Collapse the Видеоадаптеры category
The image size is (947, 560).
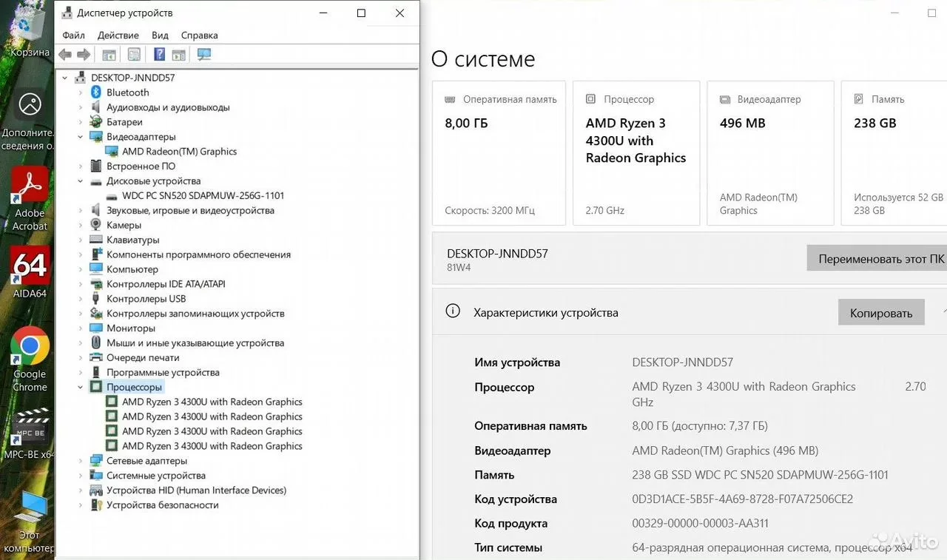81,137
